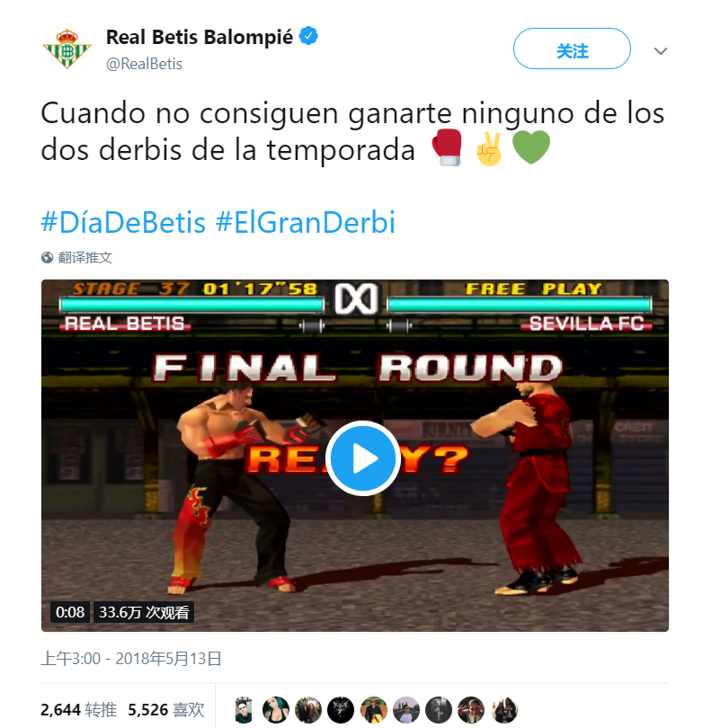Click 翻译推文 to translate the tweet

click(85, 257)
